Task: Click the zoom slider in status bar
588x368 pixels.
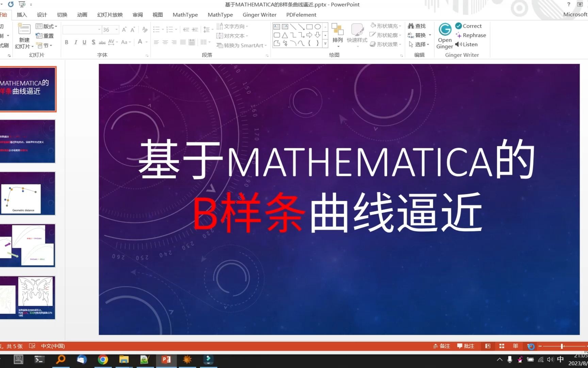Action: [x=562, y=346]
